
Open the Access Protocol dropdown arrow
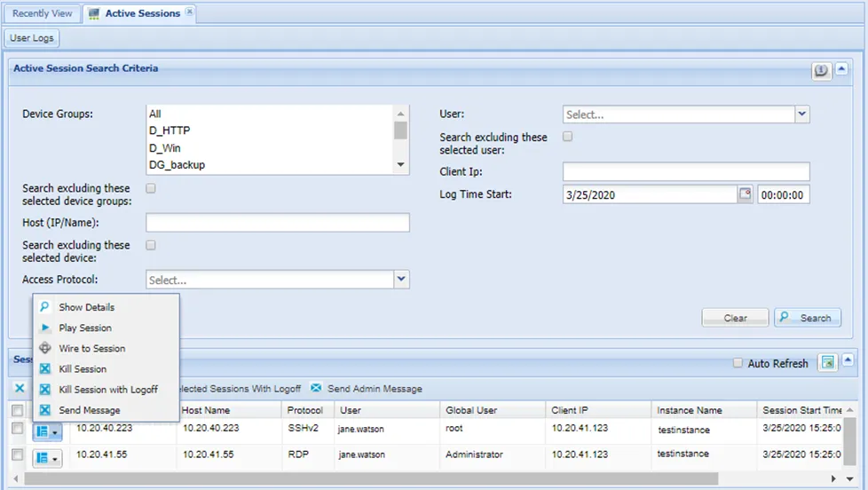tap(401, 279)
